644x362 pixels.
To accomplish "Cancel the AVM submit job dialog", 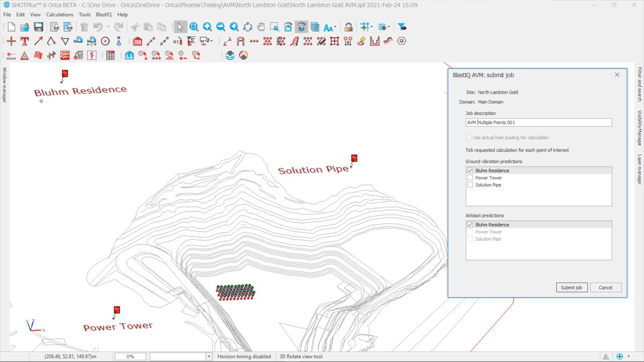I will click(x=605, y=287).
